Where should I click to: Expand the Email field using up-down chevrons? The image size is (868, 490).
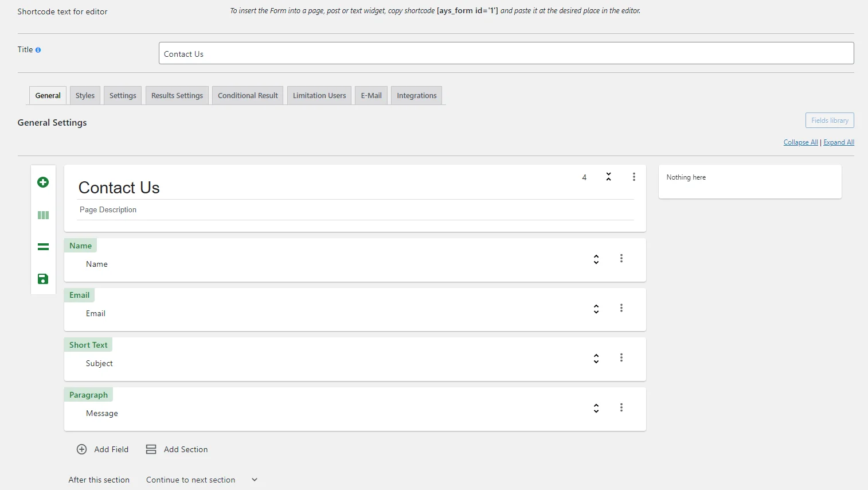596,309
